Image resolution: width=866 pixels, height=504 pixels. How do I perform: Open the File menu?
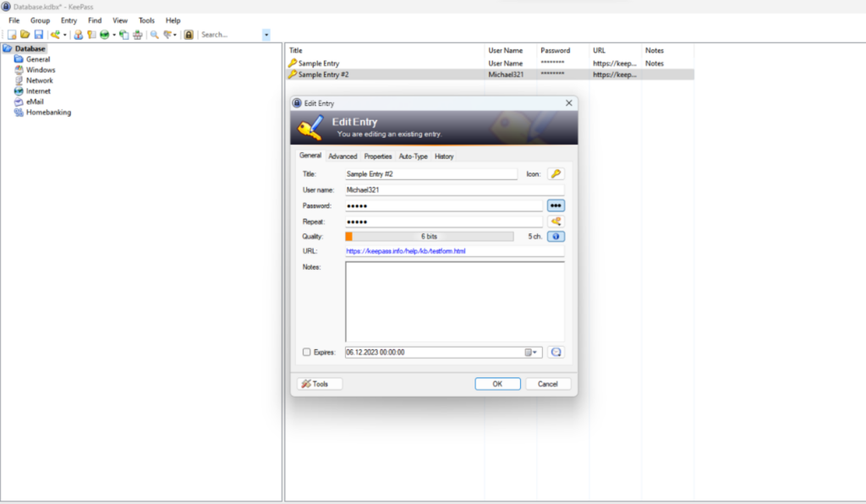tap(14, 20)
